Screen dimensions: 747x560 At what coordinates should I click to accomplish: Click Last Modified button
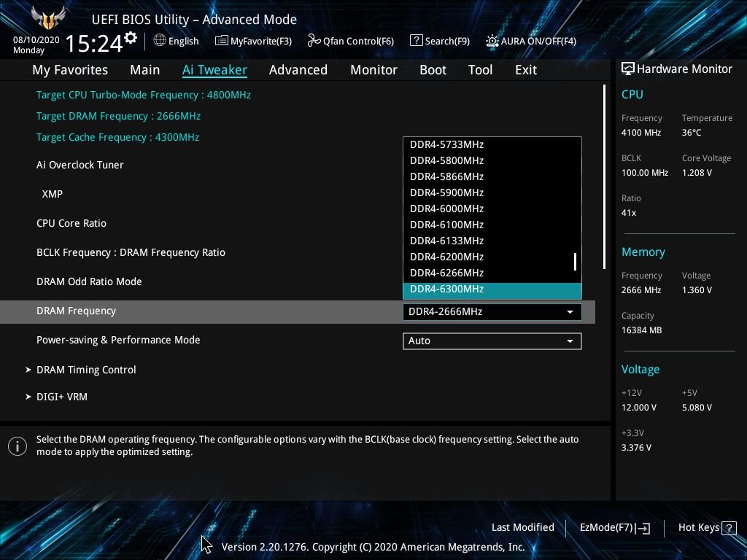point(522,528)
